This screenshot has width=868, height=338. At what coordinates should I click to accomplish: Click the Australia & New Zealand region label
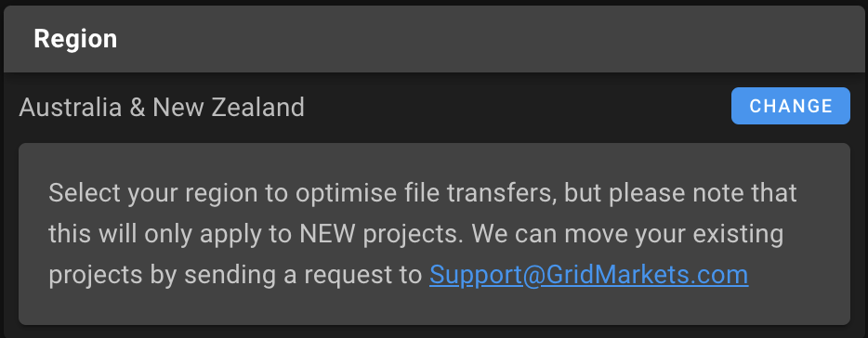[162, 107]
